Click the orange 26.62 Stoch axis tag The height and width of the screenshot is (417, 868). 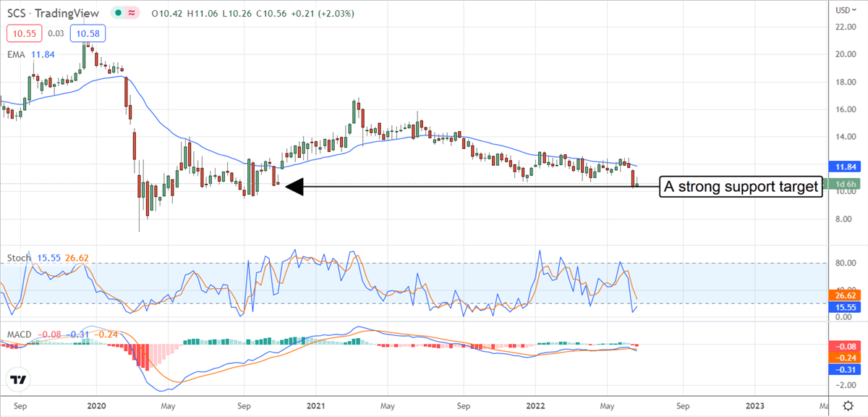coord(841,295)
